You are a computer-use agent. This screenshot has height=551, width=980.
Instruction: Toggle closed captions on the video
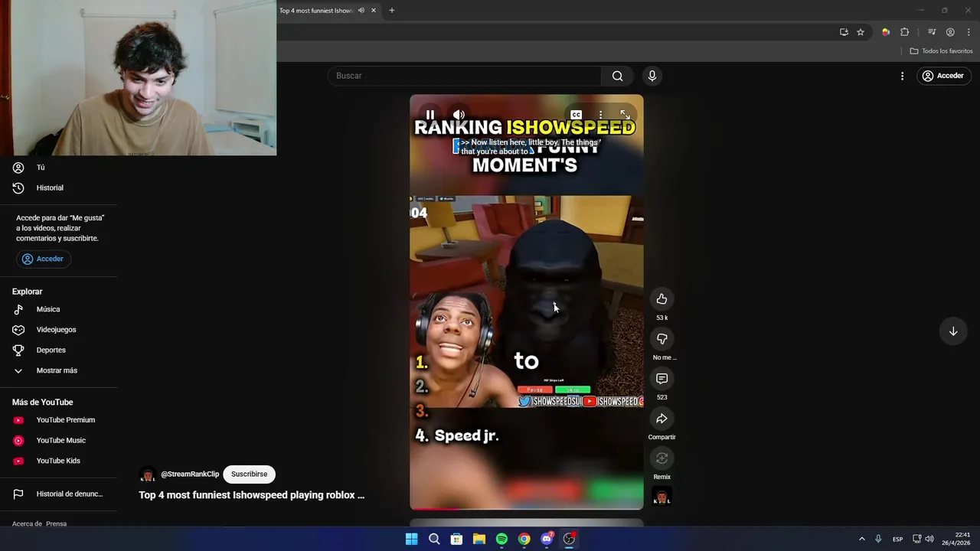576,115
